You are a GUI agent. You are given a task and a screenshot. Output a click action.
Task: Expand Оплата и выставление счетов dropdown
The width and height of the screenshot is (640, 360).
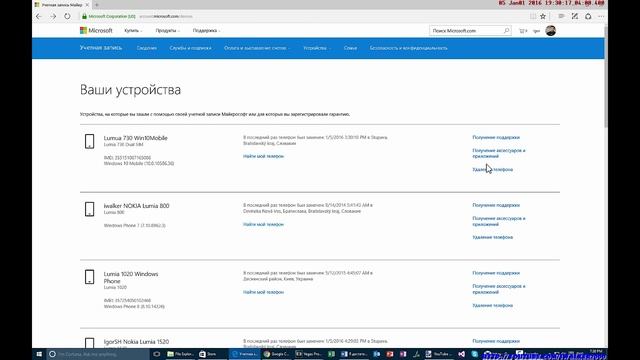tap(257, 48)
